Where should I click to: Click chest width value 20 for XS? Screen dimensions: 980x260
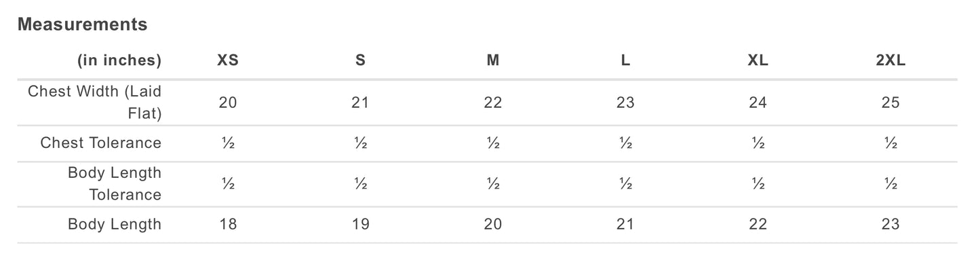[228, 103]
